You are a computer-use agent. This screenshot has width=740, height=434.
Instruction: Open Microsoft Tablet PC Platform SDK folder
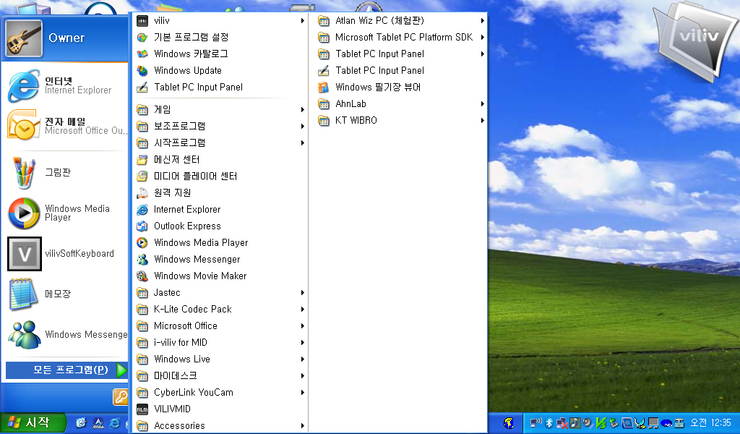coord(401,37)
